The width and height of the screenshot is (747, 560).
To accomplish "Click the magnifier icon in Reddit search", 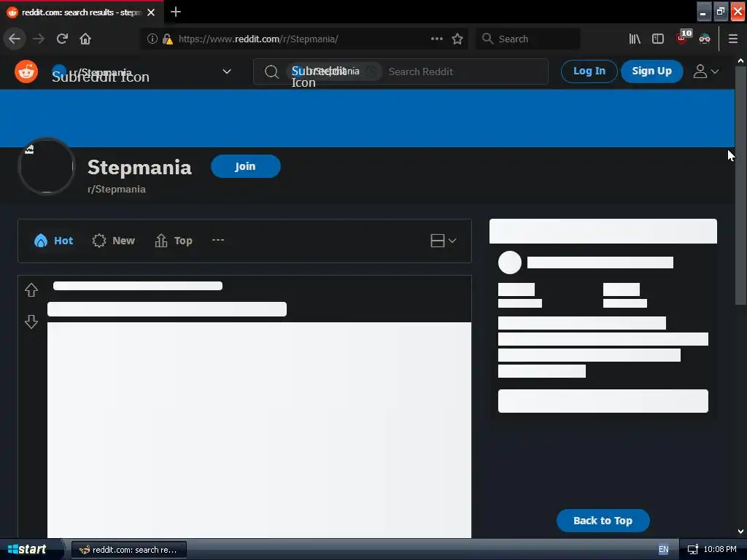I will 271,72.
